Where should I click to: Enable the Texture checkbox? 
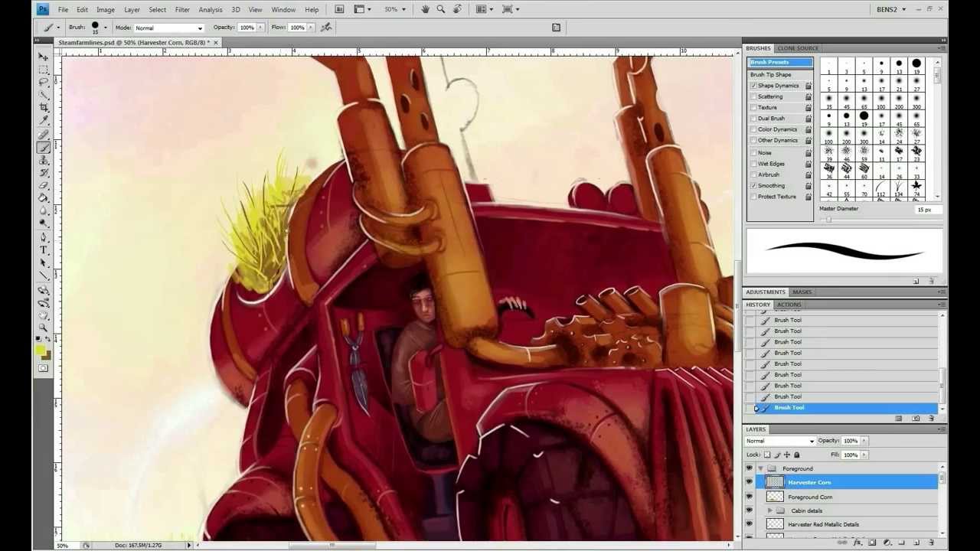[753, 107]
